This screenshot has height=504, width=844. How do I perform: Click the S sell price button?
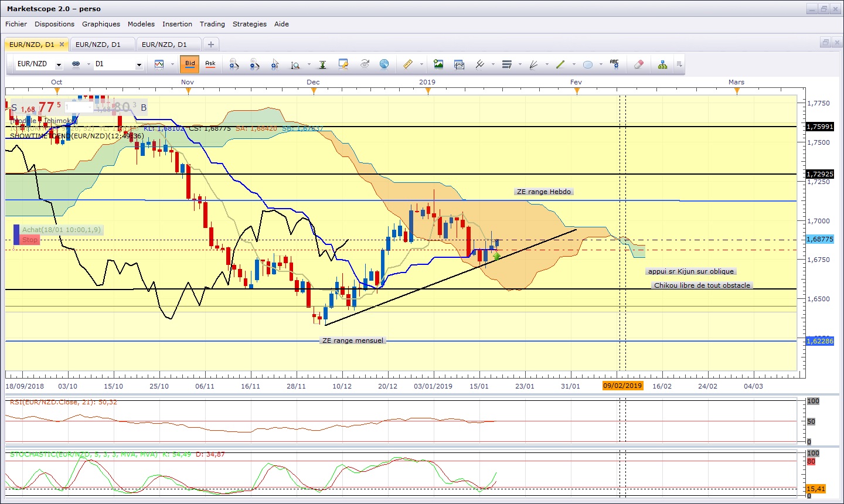pyautogui.click(x=36, y=108)
